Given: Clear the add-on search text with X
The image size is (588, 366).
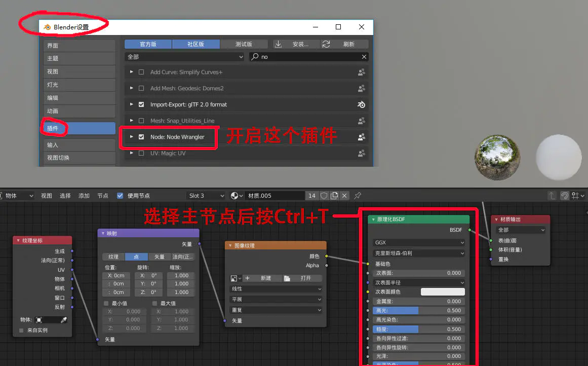Looking at the screenshot, I should pos(364,57).
